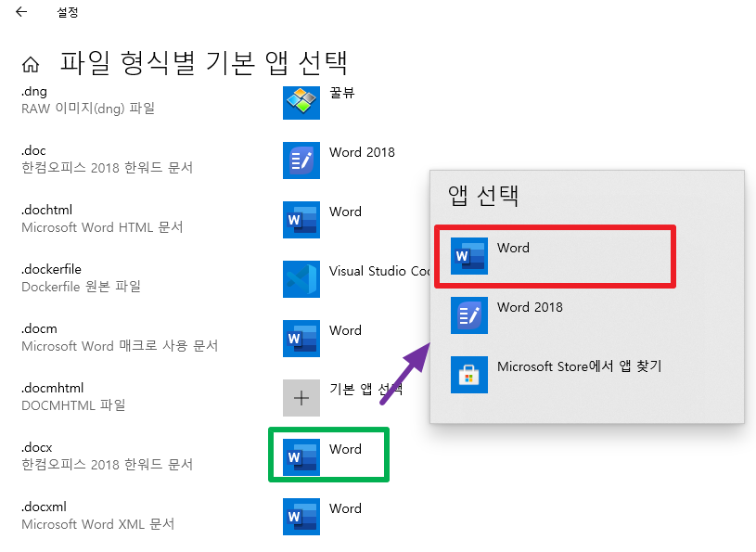
Task: Click RAW 이미지(dng) 파일 description
Action: (x=88, y=108)
